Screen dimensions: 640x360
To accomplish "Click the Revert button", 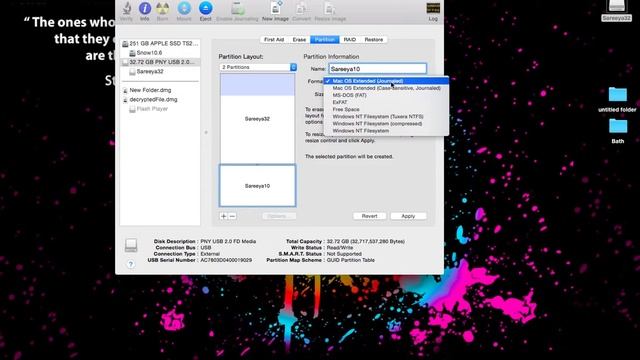I will pos(369,216).
